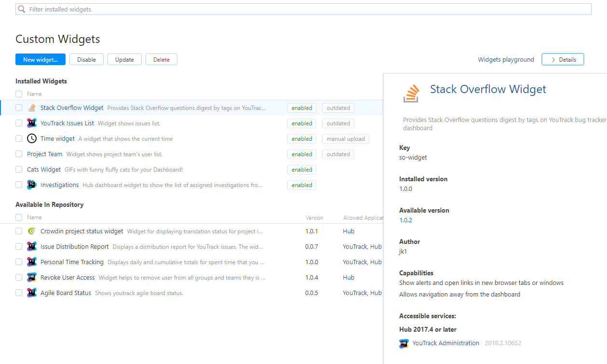607x364 pixels.
Task: Toggle the Personal Time Tracking checkbox
Action: [x=19, y=262]
